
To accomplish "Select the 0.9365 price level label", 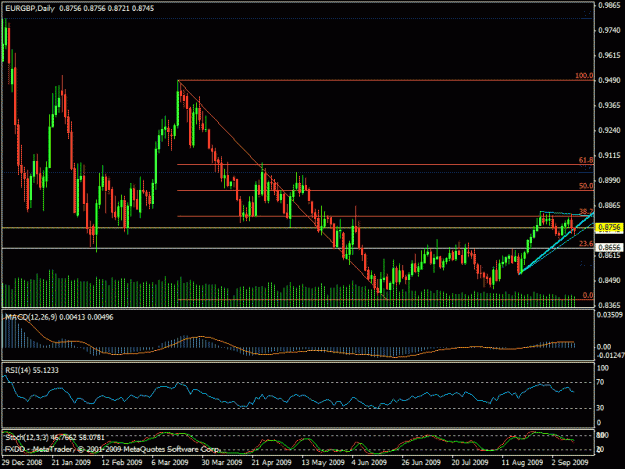I will click(609, 106).
